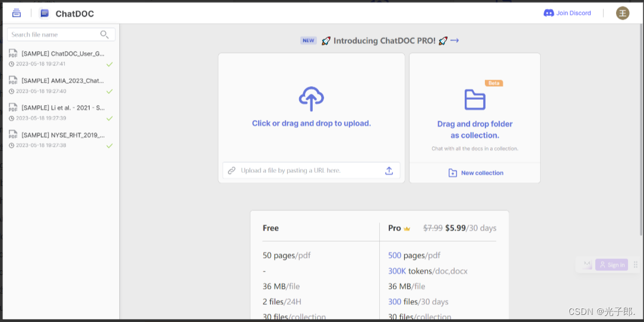Click the drag handle beside Sign in
This screenshot has width=644, height=322.
click(x=635, y=264)
